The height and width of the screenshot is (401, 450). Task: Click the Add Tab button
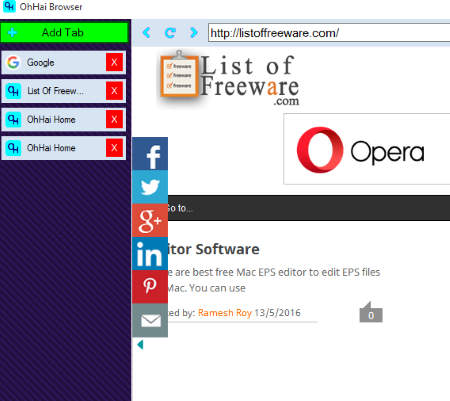coord(64,32)
